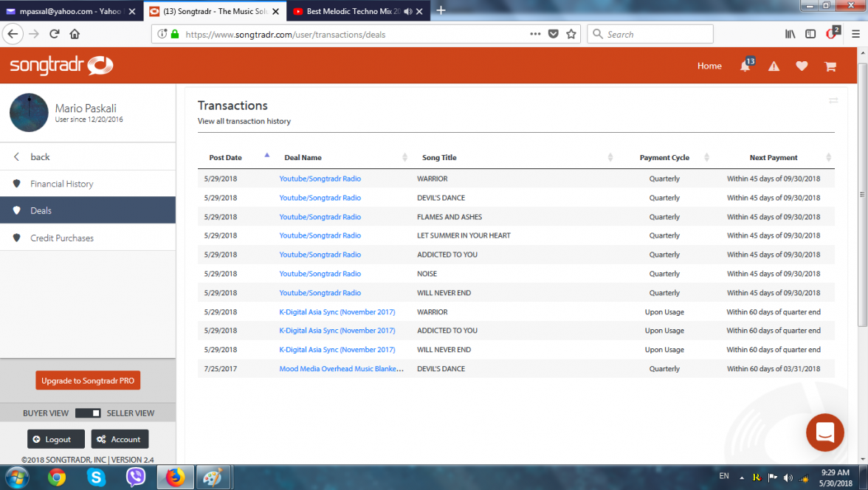This screenshot has width=868, height=490.
Task: Toggle Buyer View / Seller View switch
Action: click(x=88, y=413)
